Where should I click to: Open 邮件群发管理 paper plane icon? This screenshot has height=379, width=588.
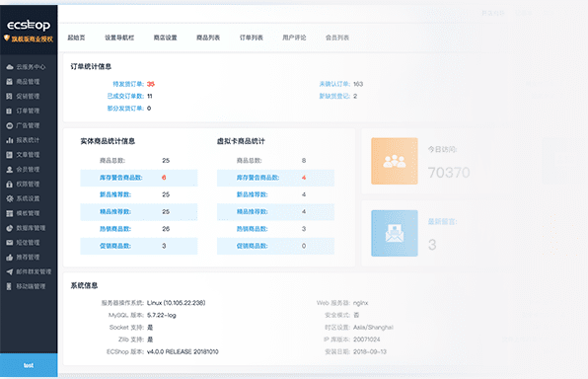[10, 271]
